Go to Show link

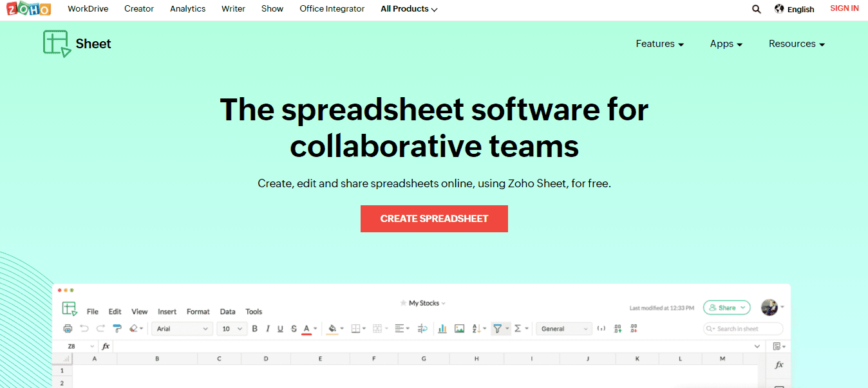coord(272,9)
